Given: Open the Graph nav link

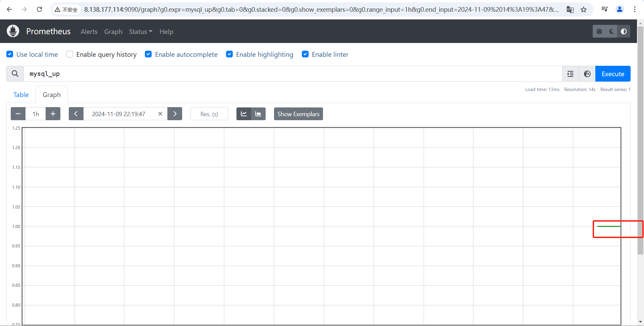Looking at the screenshot, I should pyautogui.click(x=113, y=32).
